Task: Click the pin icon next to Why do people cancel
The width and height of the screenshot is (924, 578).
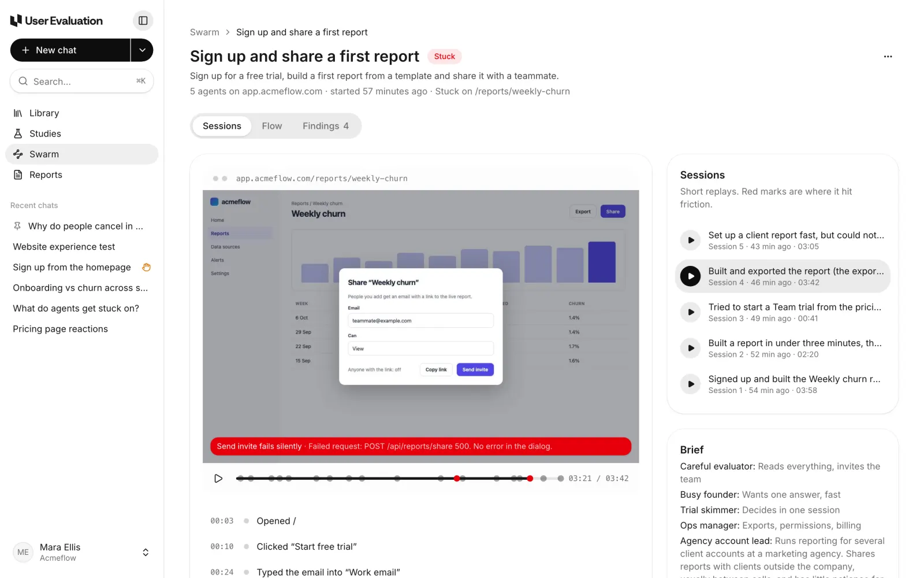Action: pos(17,226)
